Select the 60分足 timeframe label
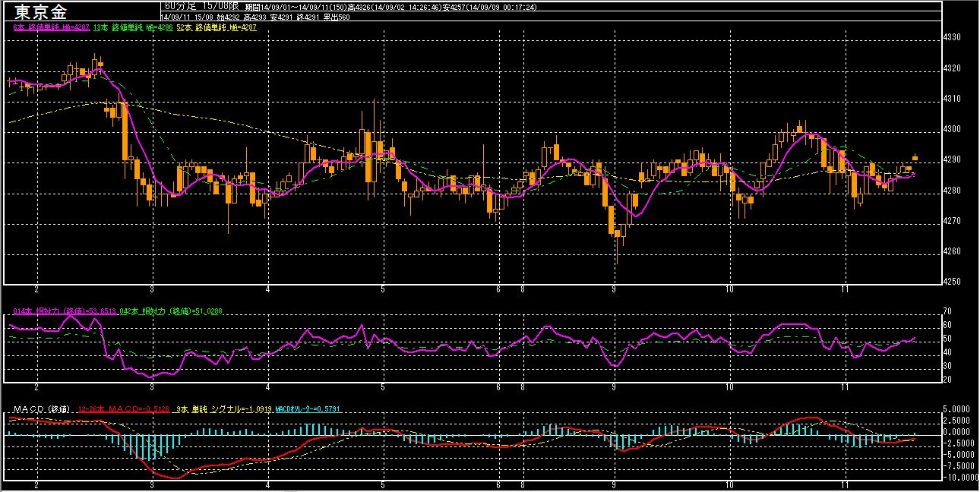Screen dimensions: 980x492 click(181, 6)
